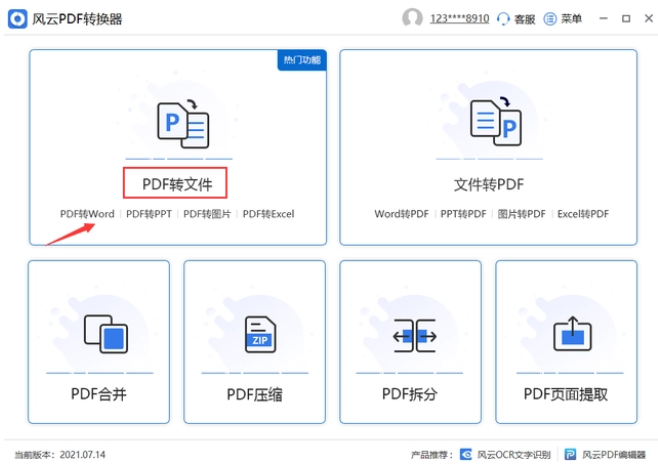Open the PDF合并 label

(99, 394)
